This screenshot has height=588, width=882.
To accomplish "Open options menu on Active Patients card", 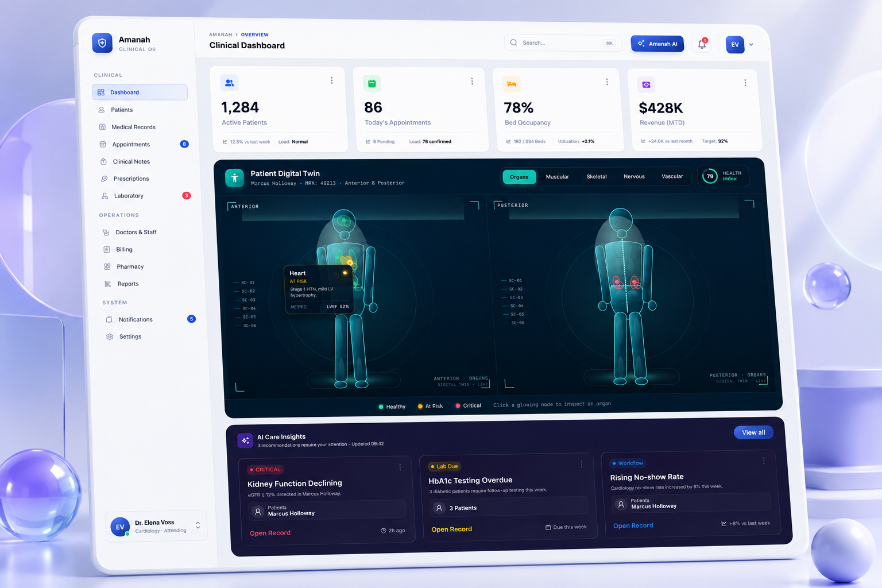I will [331, 80].
